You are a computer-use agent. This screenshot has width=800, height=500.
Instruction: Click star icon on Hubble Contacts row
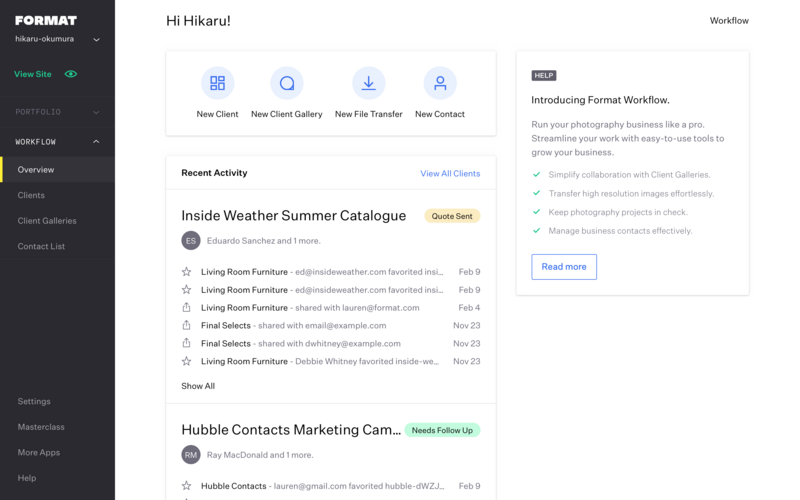(187, 486)
